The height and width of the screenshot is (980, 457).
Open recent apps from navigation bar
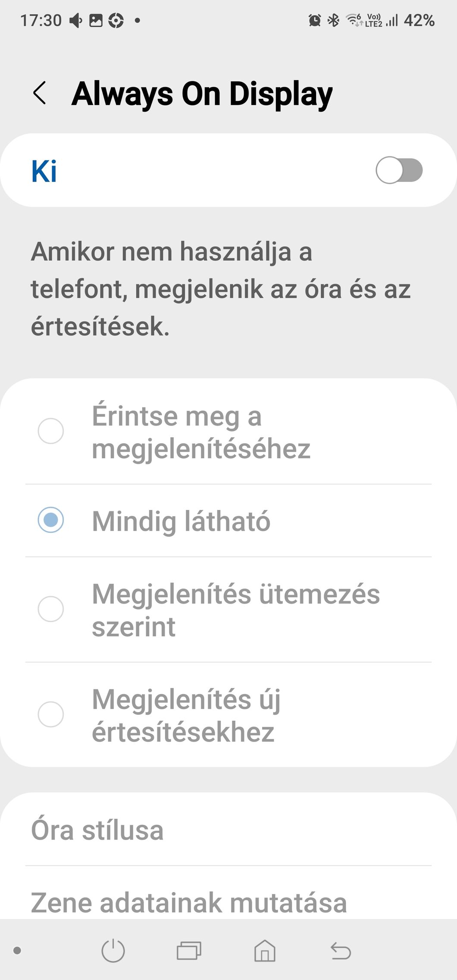pos(189,950)
